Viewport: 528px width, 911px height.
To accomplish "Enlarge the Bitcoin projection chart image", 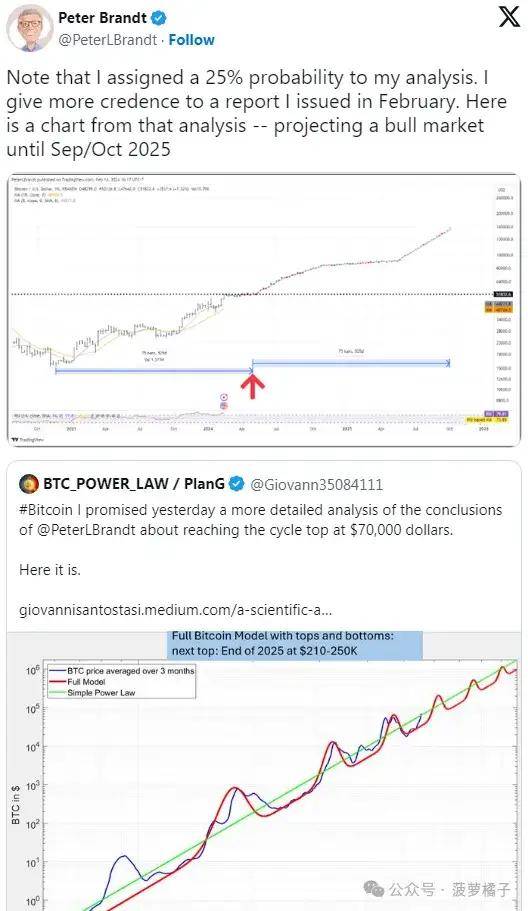I will pyautogui.click(x=264, y=310).
